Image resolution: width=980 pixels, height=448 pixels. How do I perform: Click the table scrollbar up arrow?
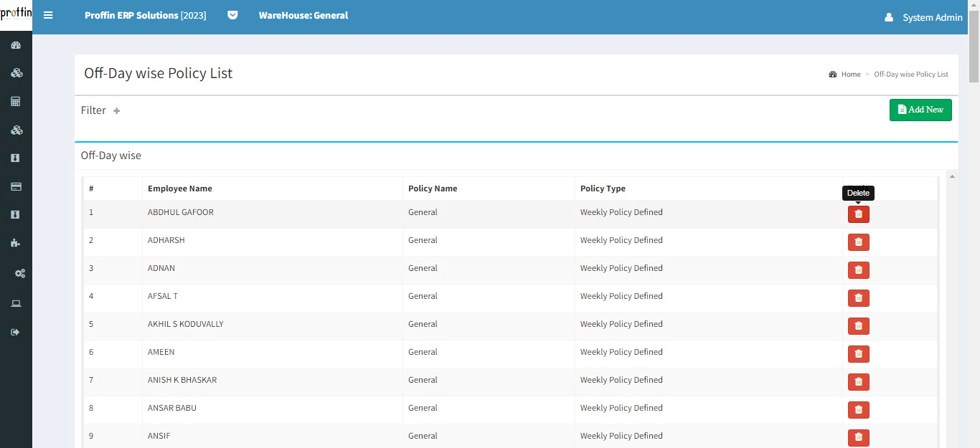pyautogui.click(x=952, y=176)
